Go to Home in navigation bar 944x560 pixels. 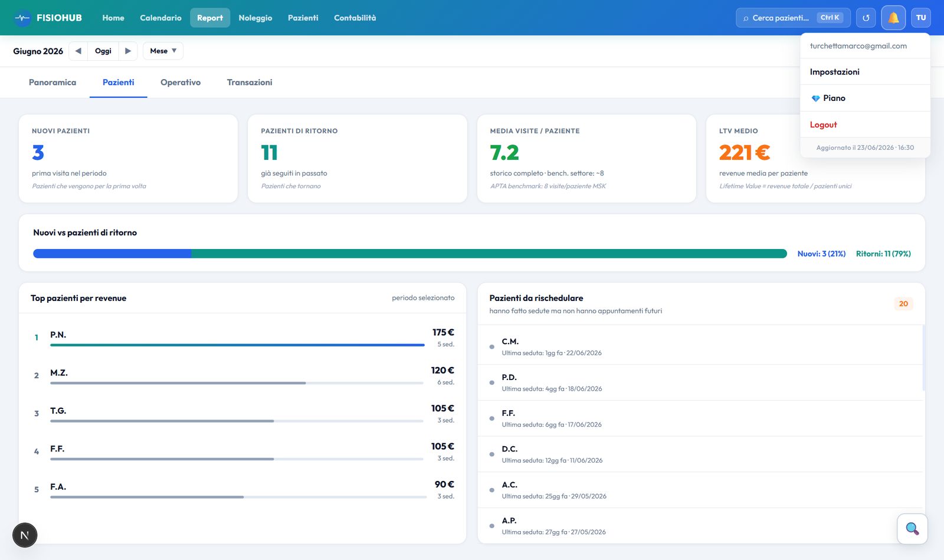click(113, 18)
